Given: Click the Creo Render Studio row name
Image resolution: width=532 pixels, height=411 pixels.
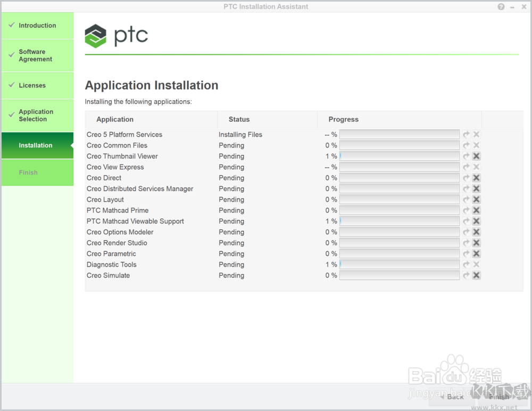Looking at the screenshot, I should (x=117, y=243).
